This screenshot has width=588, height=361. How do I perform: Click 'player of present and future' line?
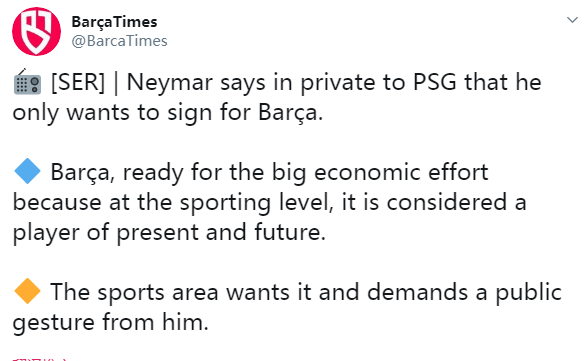169,233
